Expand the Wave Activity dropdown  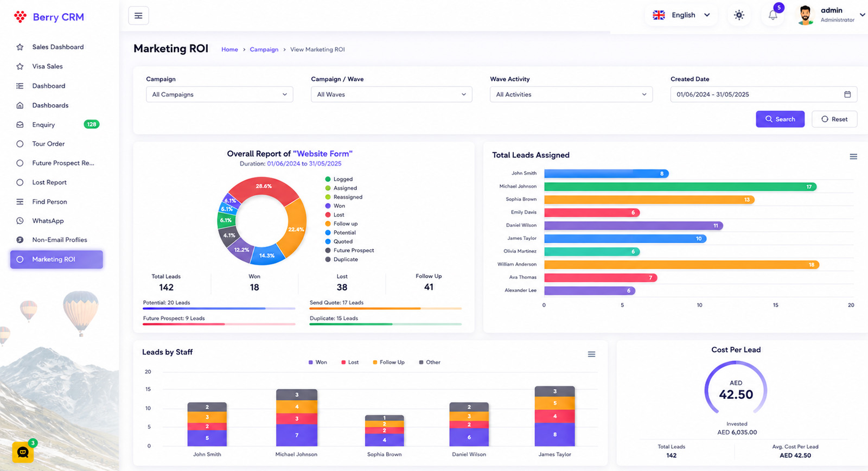tap(571, 94)
